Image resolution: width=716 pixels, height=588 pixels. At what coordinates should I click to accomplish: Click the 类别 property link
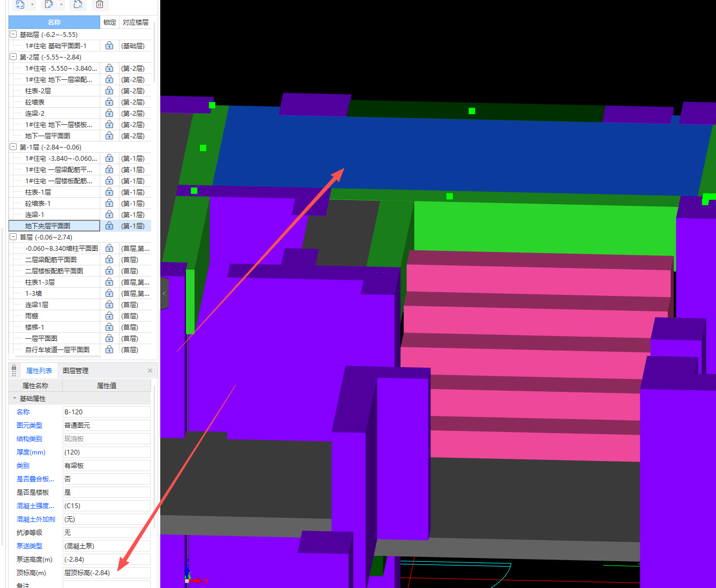pyautogui.click(x=23, y=466)
